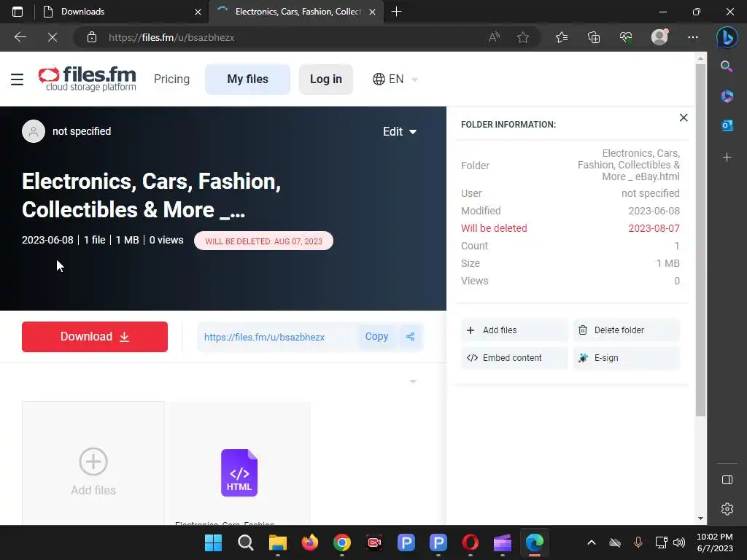
Task: Open the Bing chat sidebar button
Action: point(727,37)
